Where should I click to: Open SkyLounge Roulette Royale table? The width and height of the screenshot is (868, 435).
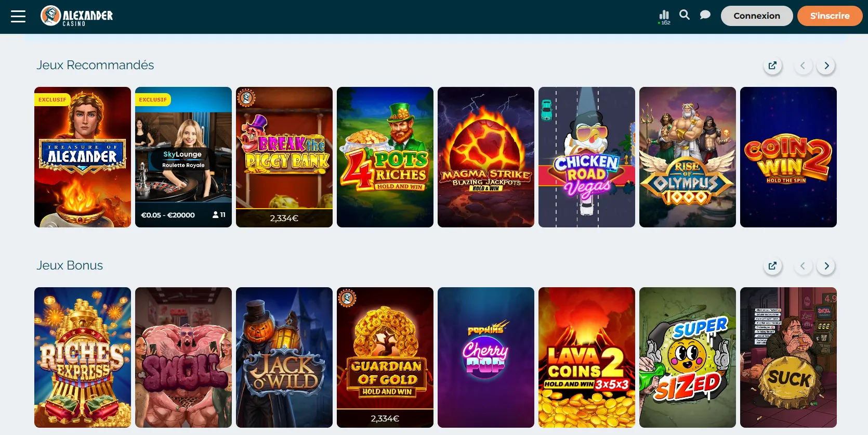[x=183, y=157]
